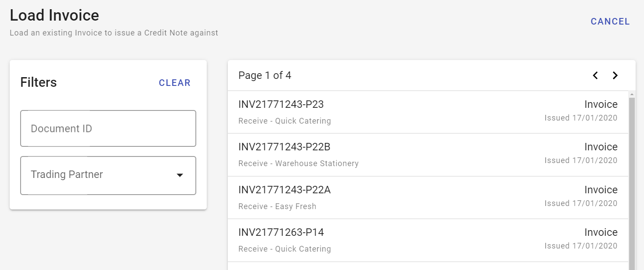The image size is (644, 270).
Task: Navigate to the next page using right chevron
Action: click(x=615, y=75)
